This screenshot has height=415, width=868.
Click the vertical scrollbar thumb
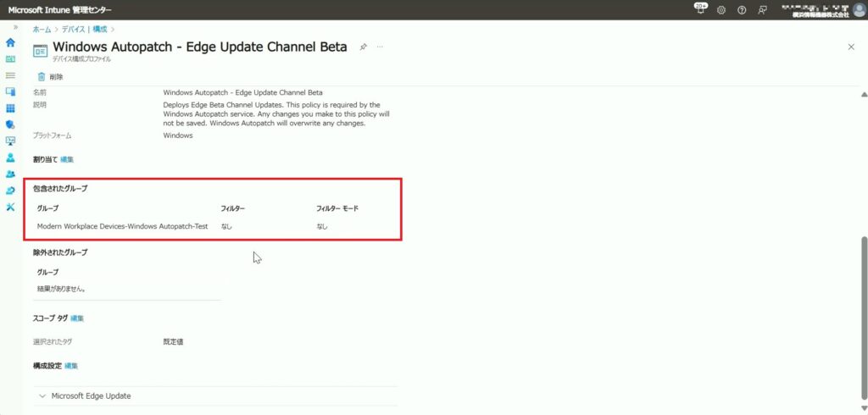tap(863, 318)
